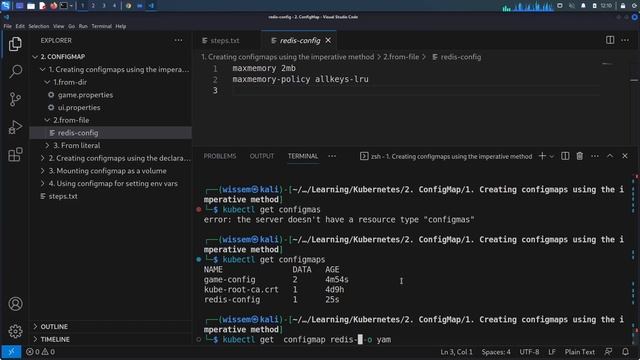The height and width of the screenshot is (360, 640).
Task: Open terminal panel more actions menu
Action: point(595,156)
